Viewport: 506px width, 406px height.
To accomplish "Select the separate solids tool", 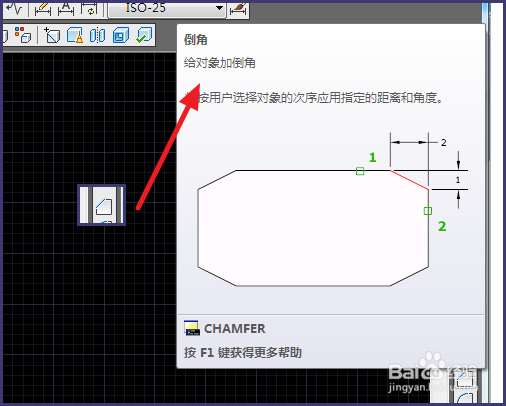I will 98,35.
